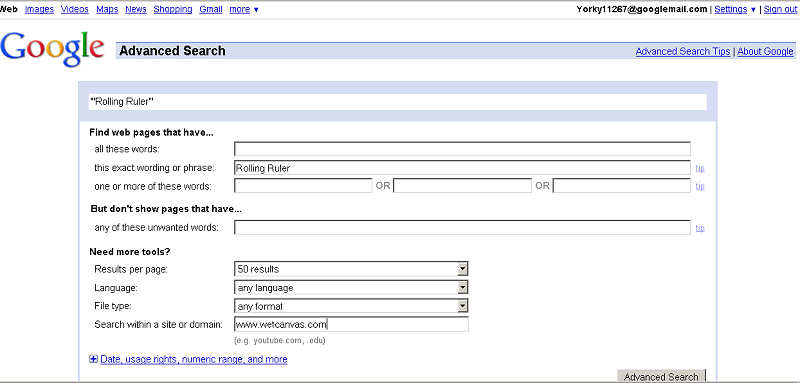The width and height of the screenshot is (800, 383).
Task: Focus second 'one or more of these words' box
Action: pos(462,186)
